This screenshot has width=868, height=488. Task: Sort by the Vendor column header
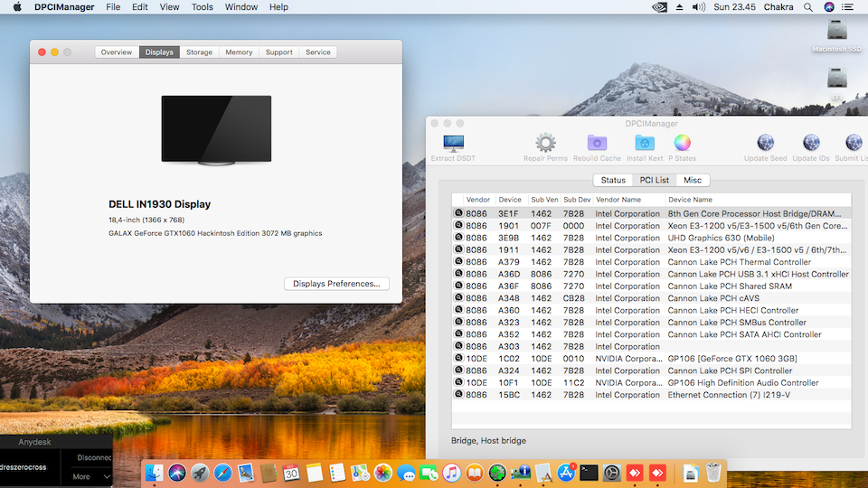[x=477, y=200]
